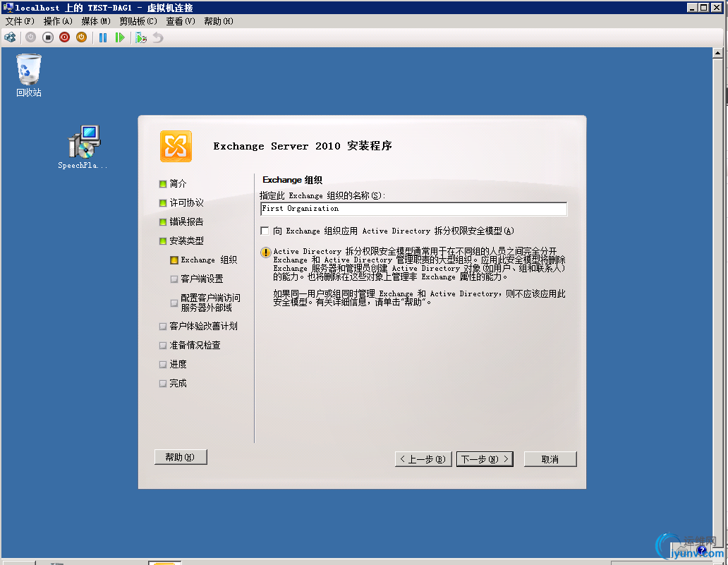The image size is (728, 565).
Task: Click the Exchange Server orange logo
Action: coord(176,146)
